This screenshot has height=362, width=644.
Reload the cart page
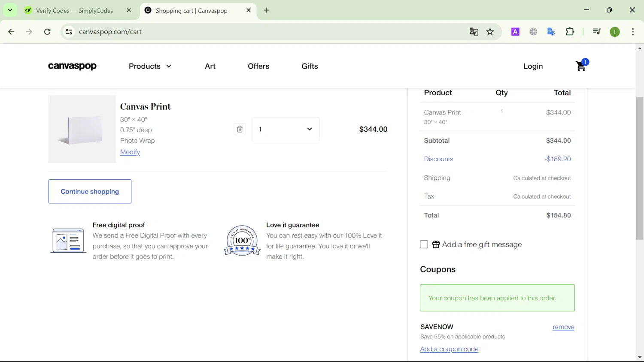pos(47,32)
